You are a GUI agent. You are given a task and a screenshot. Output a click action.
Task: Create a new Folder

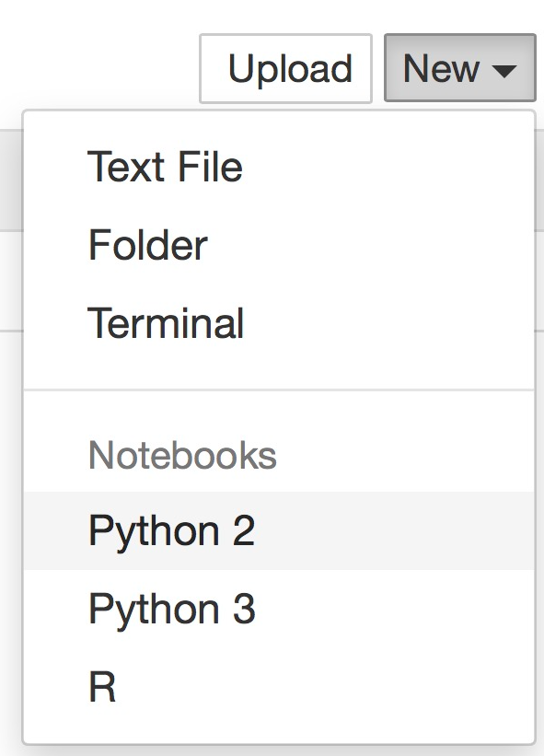tap(279, 245)
